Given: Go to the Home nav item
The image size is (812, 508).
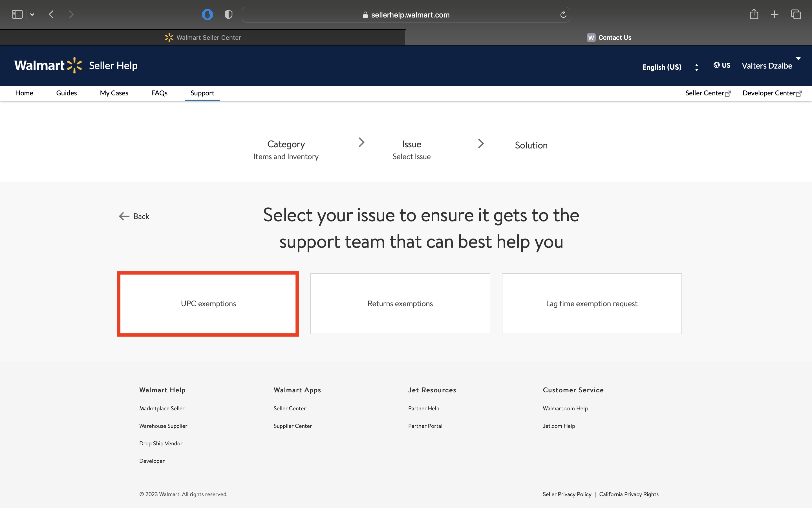Looking at the screenshot, I should pos(24,93).
